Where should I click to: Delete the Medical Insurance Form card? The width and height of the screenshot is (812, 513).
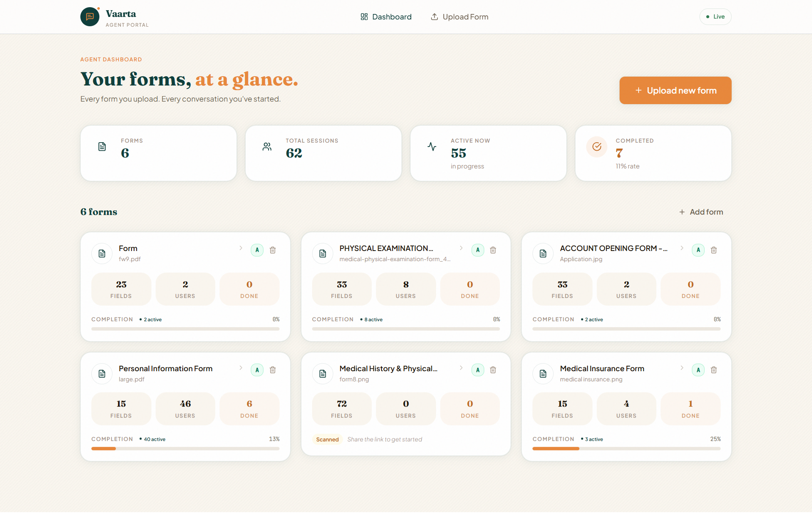714,370
